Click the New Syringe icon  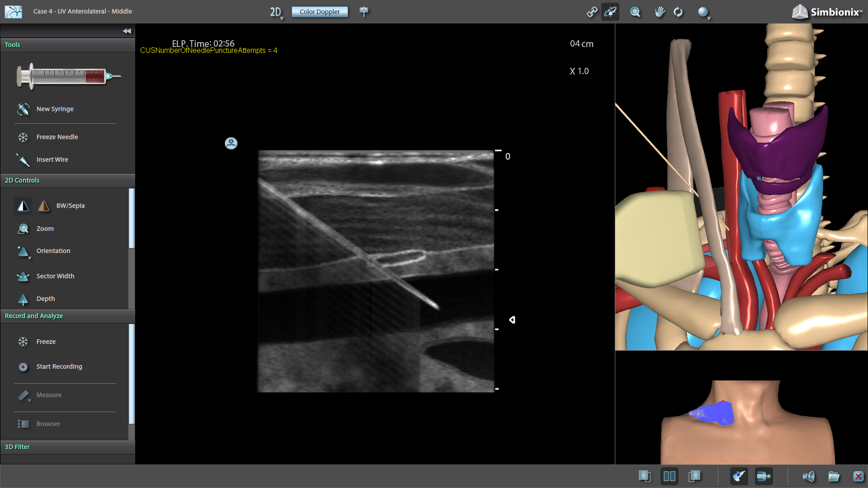click(23, 109)
